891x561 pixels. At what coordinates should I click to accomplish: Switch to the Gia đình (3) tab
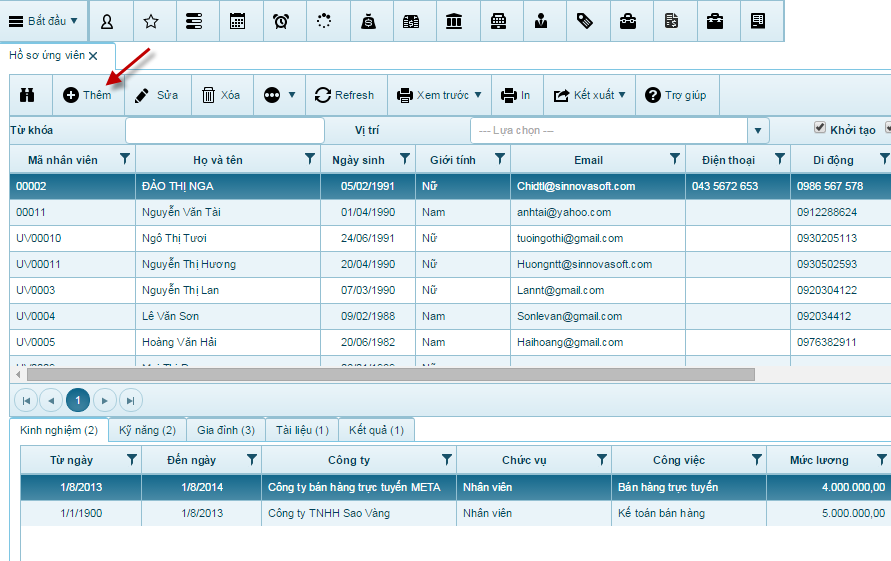coord(225,430)
